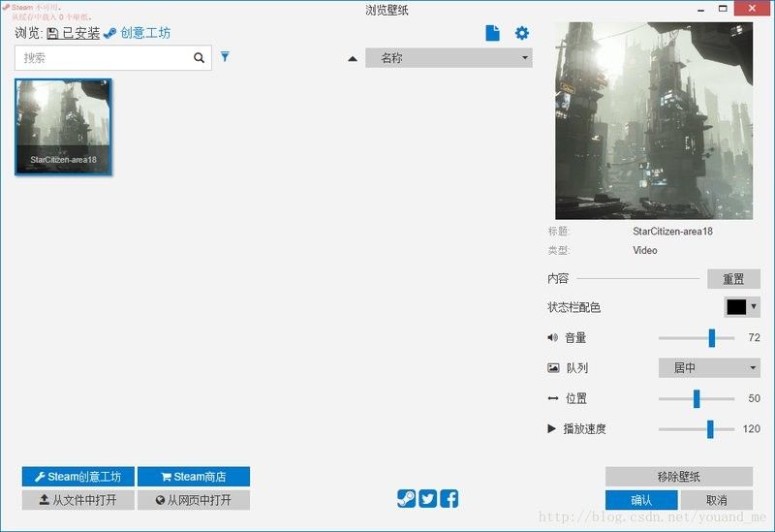Click the Steam创意工坊 workshop button
This screenshot has width=775, height=532.
pyautogui.click(x=78, y=477)
